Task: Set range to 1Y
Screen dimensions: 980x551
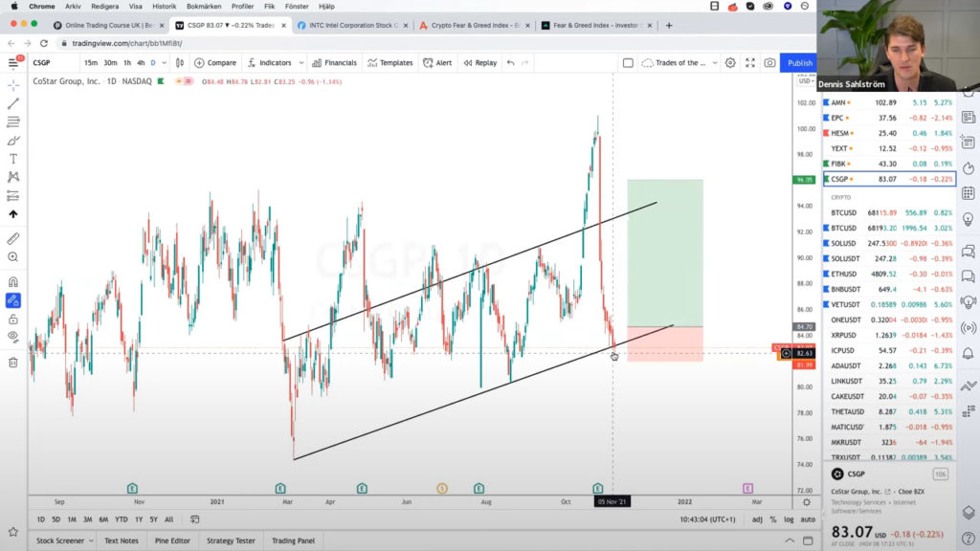Action: tap(139, 519)
